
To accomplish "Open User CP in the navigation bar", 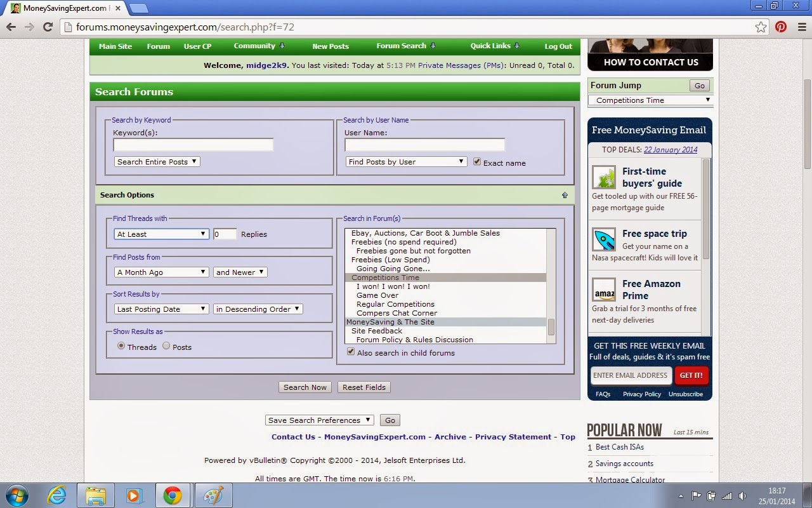I will (x=197, y=46).
